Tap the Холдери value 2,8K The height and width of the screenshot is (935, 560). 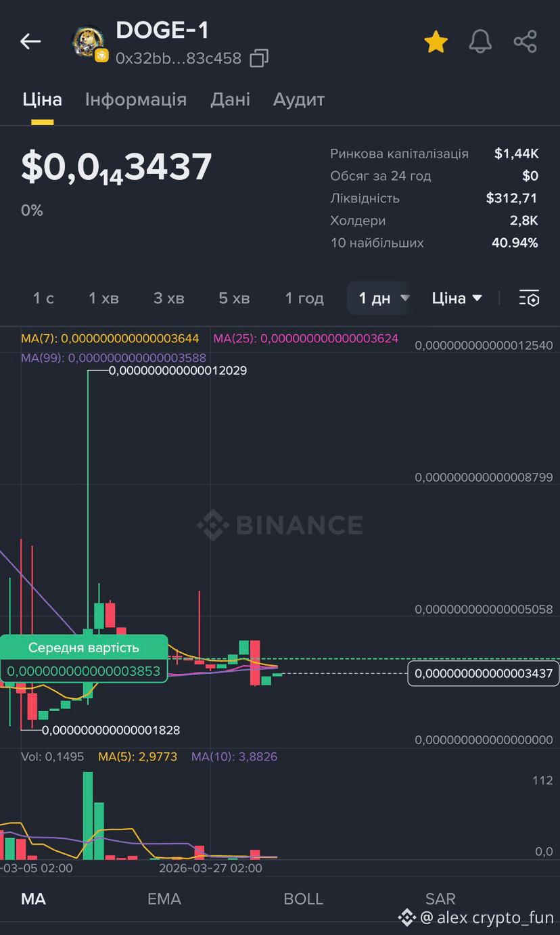[525, 221]
